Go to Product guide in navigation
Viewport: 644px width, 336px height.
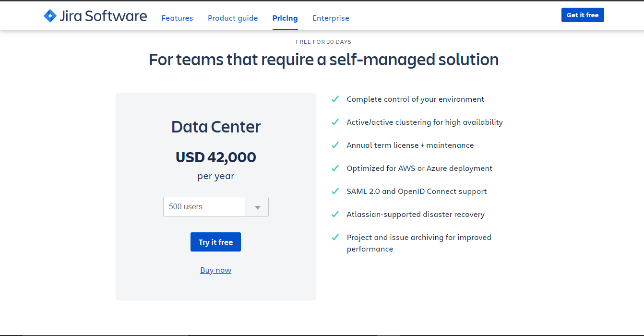click(x=233, y=18)
